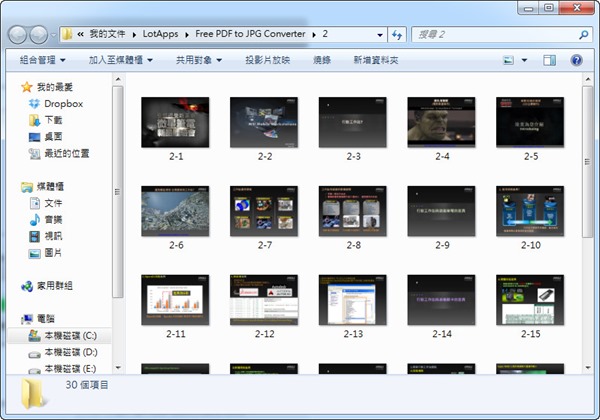This screenshot has height=420, width=600.
Task: Click the Back navigation arrow button
Action: pyautogui.click(x=19, y=35)
